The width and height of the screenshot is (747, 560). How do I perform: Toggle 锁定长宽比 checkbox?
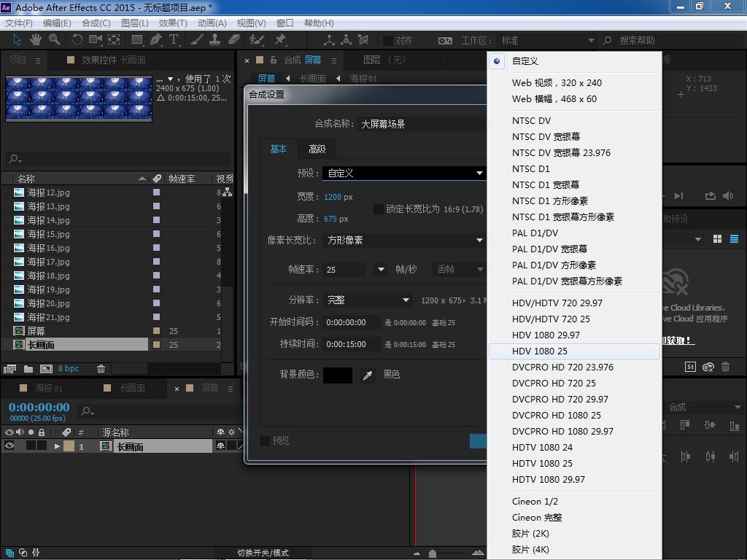tap(379, 209)
